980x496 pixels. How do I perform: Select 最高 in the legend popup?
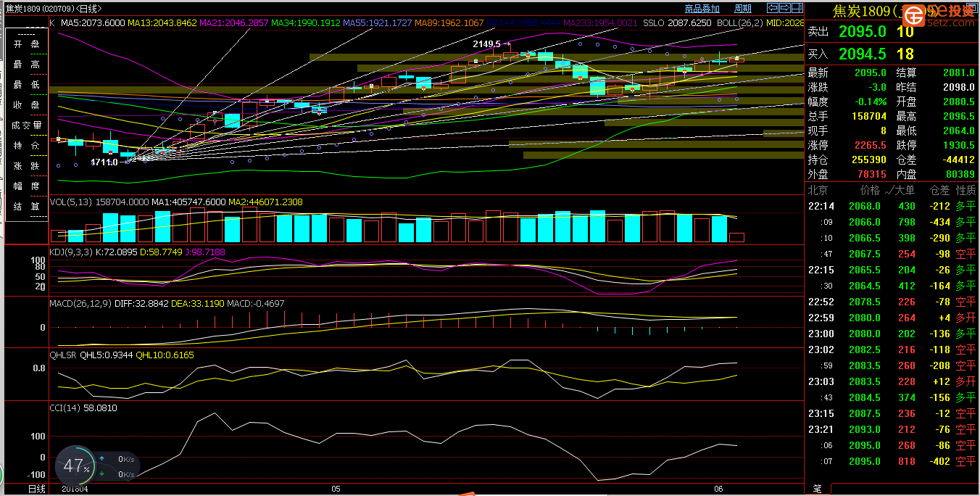pyautogui.click(x=27, y=65)
